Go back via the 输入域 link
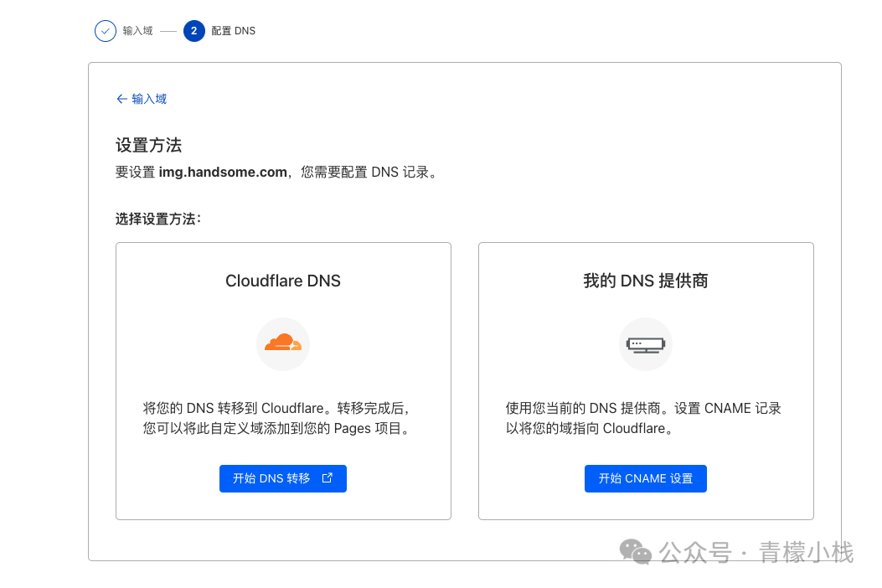Viewport: 882px width, 588px height. pyautogui.click(x=142, y=99)
